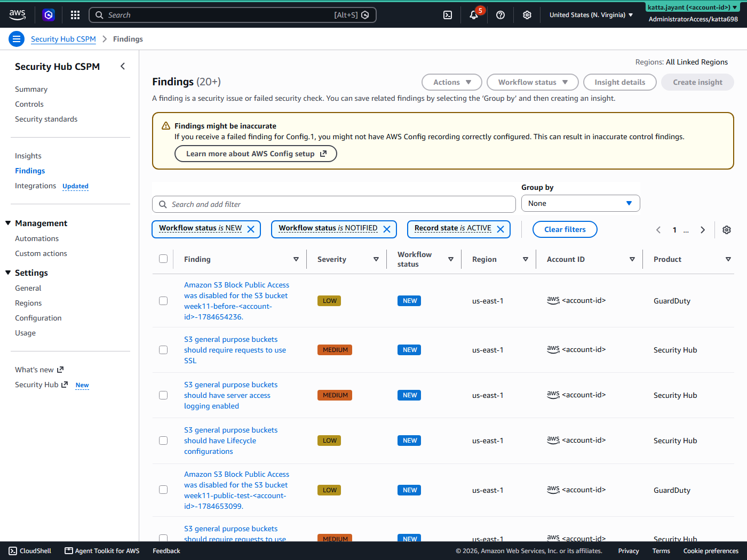Remove the Workflow status is NEW filter
Screen dimensions: 747x560
(251, 229)
